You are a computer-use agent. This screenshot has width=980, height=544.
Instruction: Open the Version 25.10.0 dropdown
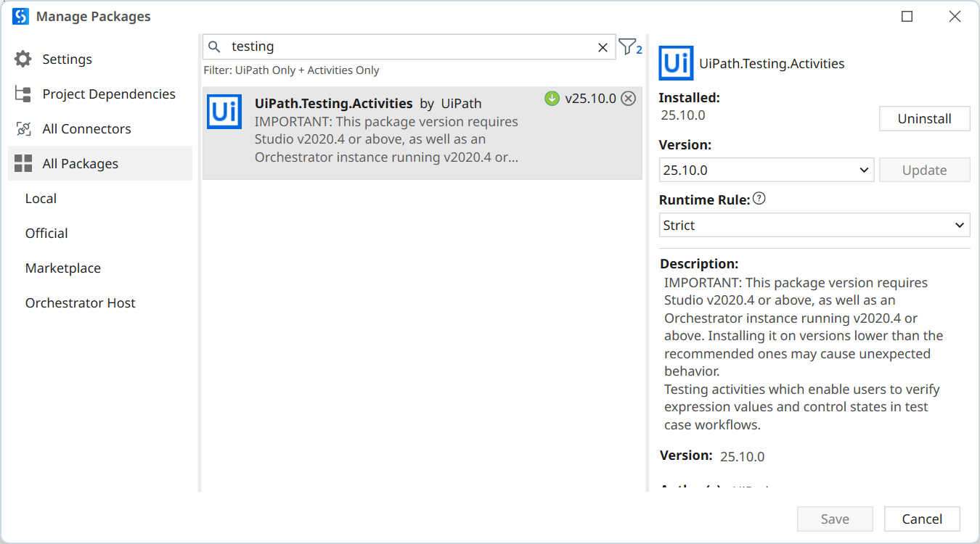tap(766, 170)
